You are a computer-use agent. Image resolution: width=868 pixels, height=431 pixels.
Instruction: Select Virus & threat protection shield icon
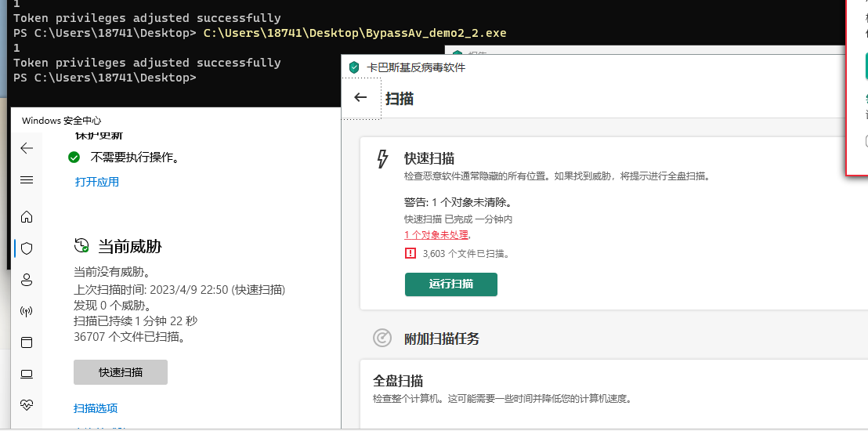pyautogui.click(x=27, y=248)
